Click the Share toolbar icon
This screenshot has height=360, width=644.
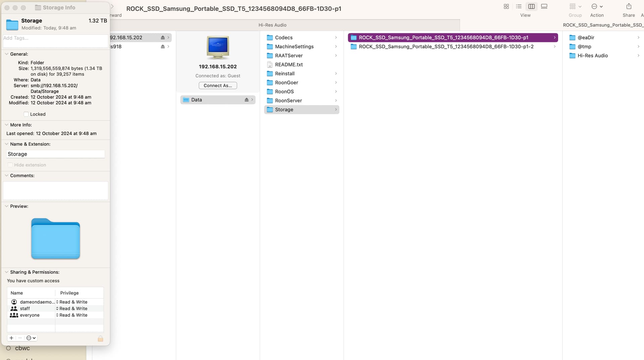coord(629,6)
